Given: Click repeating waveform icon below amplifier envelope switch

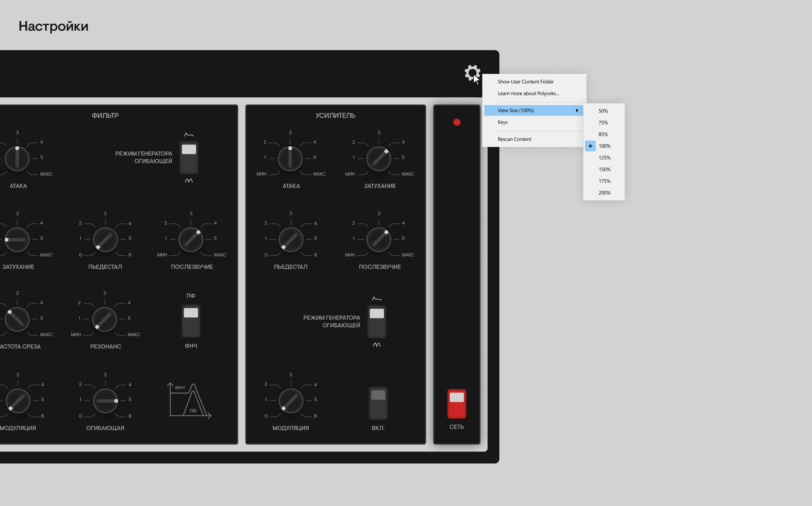Looking at the screenshot, I should click(377, 345).
